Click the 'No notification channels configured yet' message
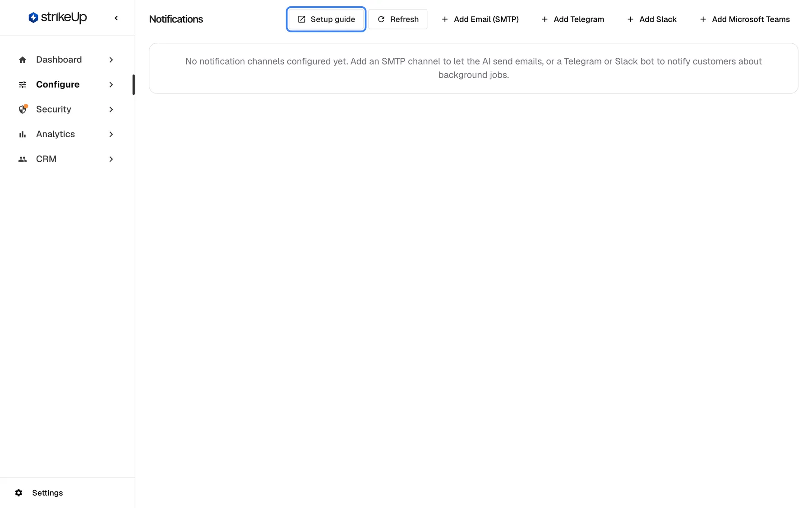Viewport: 812px width, 508px height. (474, 68)
